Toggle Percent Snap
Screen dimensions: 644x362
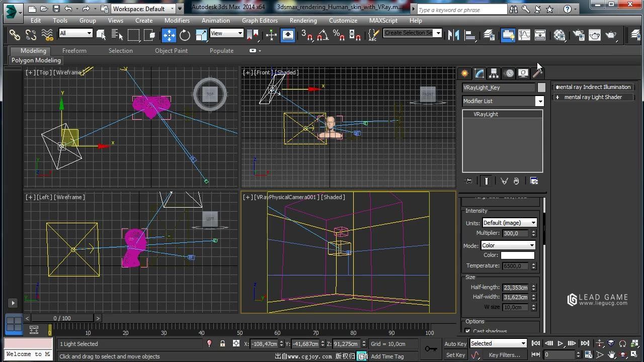(339, 35)
